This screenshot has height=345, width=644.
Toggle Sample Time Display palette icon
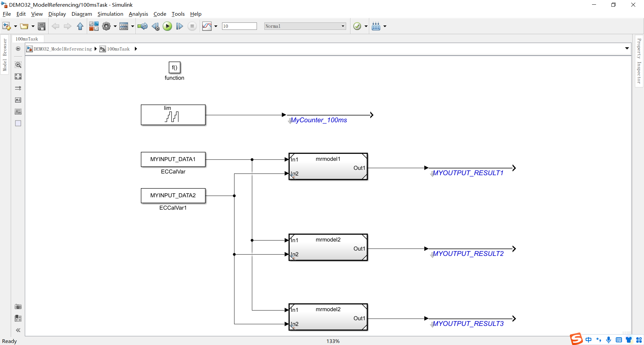coord(18,88)
